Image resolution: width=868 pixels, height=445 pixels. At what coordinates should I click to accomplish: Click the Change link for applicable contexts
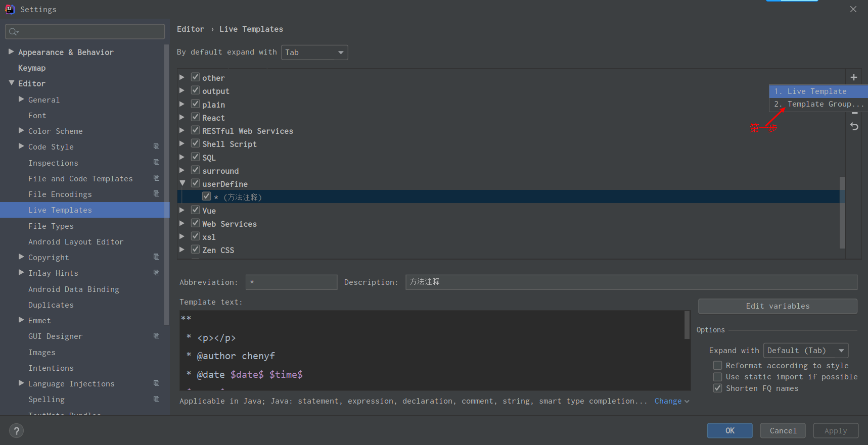(668, 401)
